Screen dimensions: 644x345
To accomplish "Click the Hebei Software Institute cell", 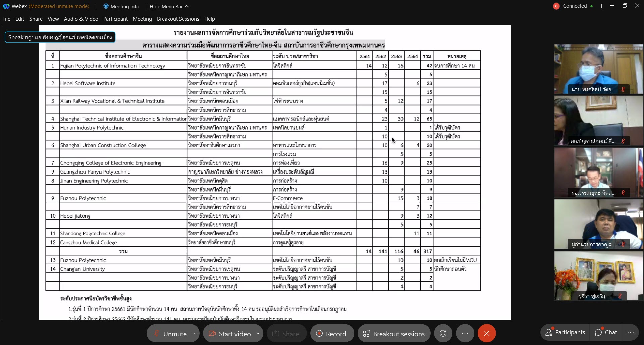I will tap(123, 83).
